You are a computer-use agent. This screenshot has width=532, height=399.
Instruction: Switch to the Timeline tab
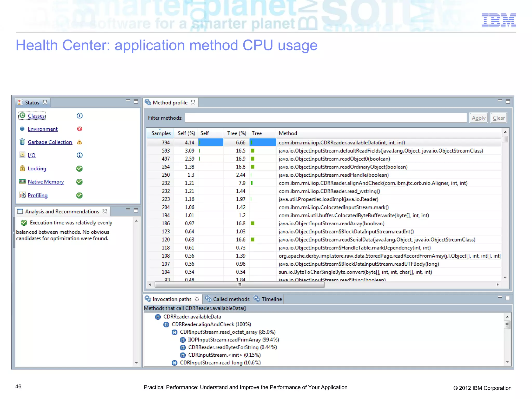[x=268, y=299]
